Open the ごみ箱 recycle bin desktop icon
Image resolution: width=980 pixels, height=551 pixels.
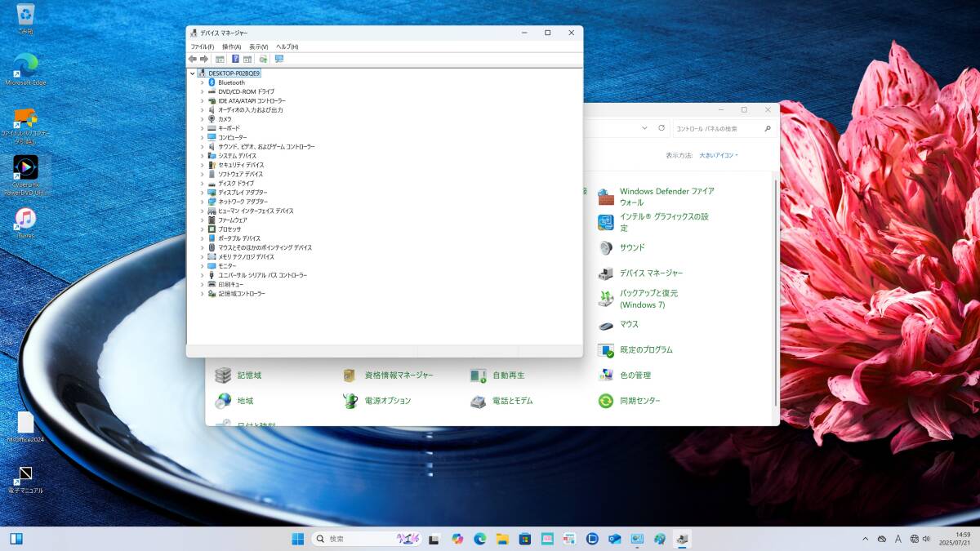pyautogui.click(x=26, y=19)
